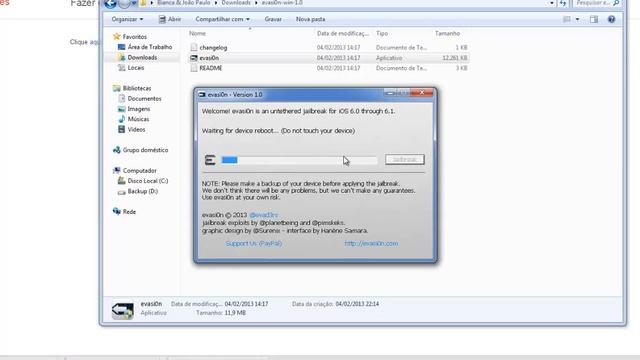Image resolution: width=640 pixels, height=360 pixels.
Task: Open the Support Us (PayPal) link
Action: [253, 243]
